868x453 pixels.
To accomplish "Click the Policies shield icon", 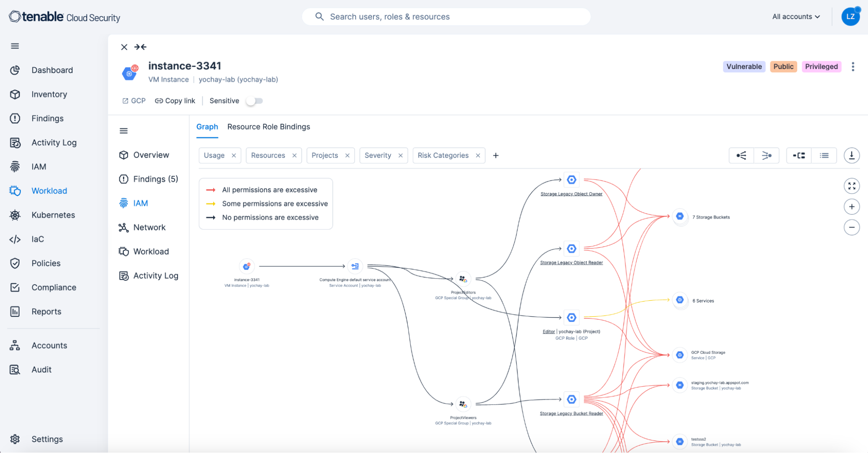I will [15, 263].
